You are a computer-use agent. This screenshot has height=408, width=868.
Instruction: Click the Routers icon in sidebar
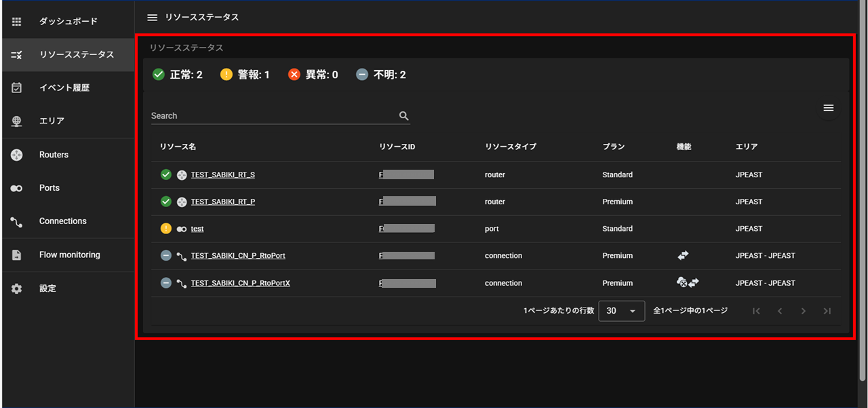tap(17, 155)
